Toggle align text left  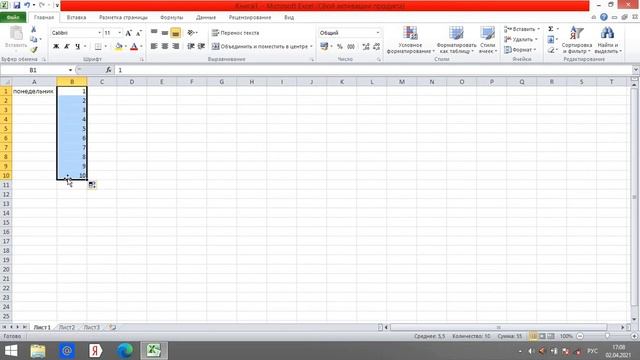pyautogui.click(x=154, y=46)
